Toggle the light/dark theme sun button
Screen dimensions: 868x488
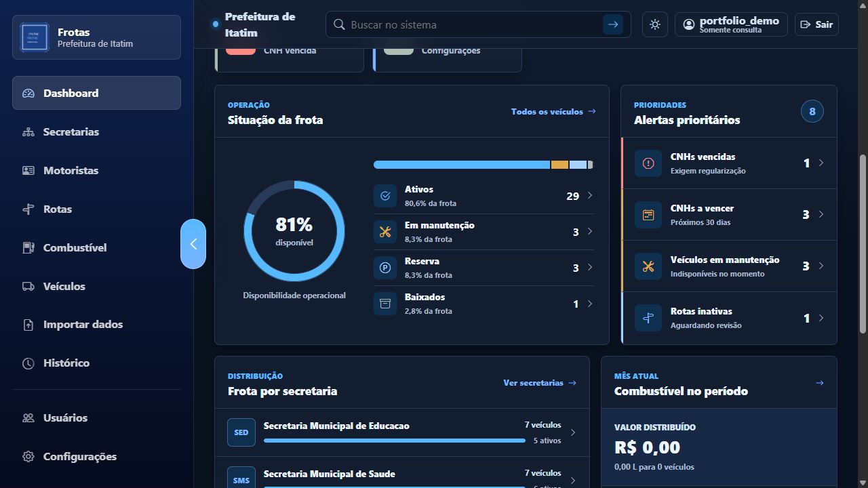tap(655, 24)
